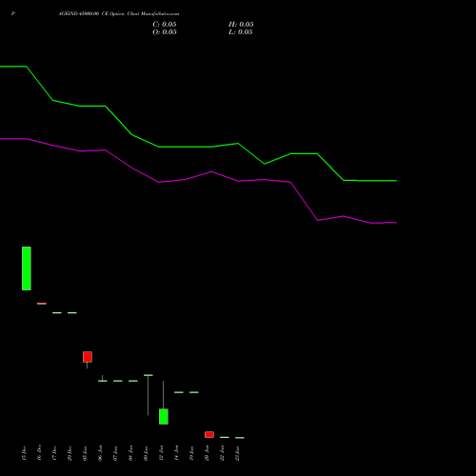Screen dimensions: 476x476
Task: Click the 17 Dec date axis label
Action: click(x=54, y=453)
